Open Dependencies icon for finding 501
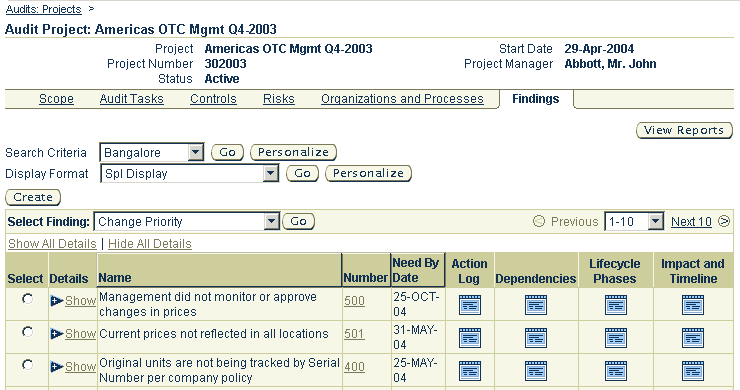The height and width of the screenshot is (390, 740). [x=536, y=338]
